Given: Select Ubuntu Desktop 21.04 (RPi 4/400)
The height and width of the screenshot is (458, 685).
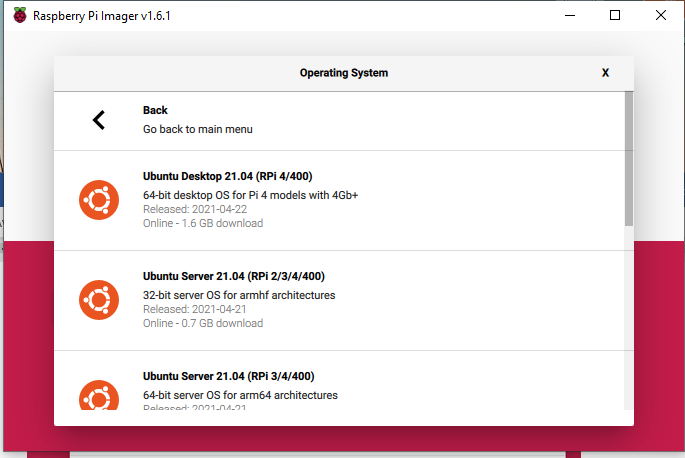Looking at the screenshot, I should 339,201.
